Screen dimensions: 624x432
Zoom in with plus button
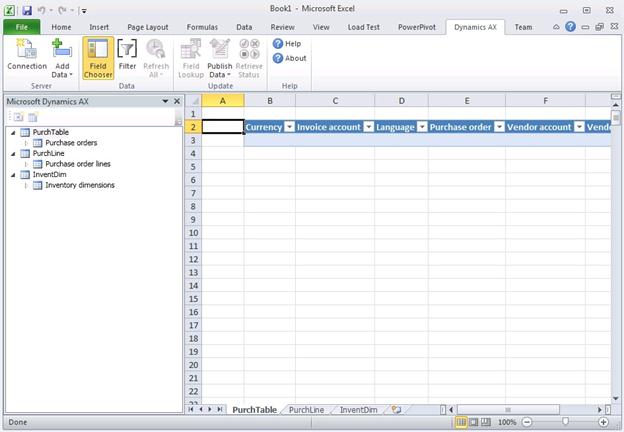603,422
